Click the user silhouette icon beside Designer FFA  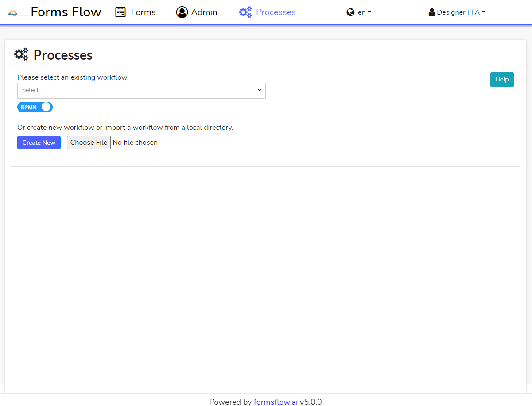[431, 12]
